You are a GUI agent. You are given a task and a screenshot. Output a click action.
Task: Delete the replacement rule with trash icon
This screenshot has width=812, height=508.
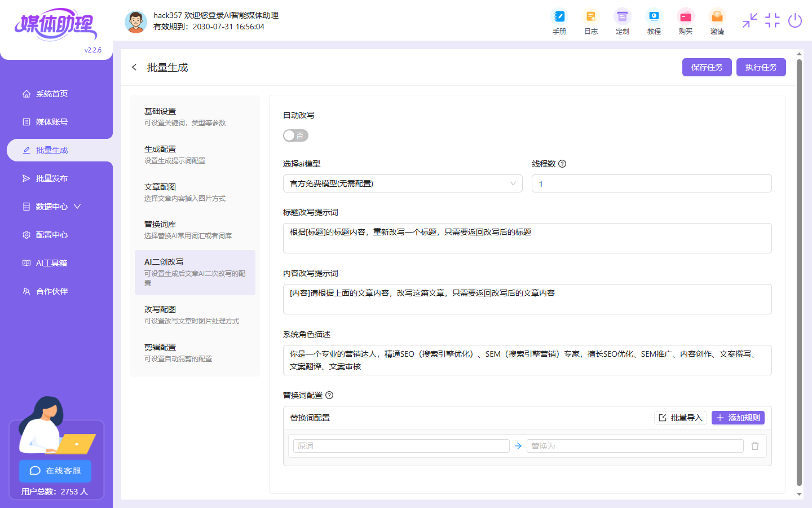coord(756,445)
